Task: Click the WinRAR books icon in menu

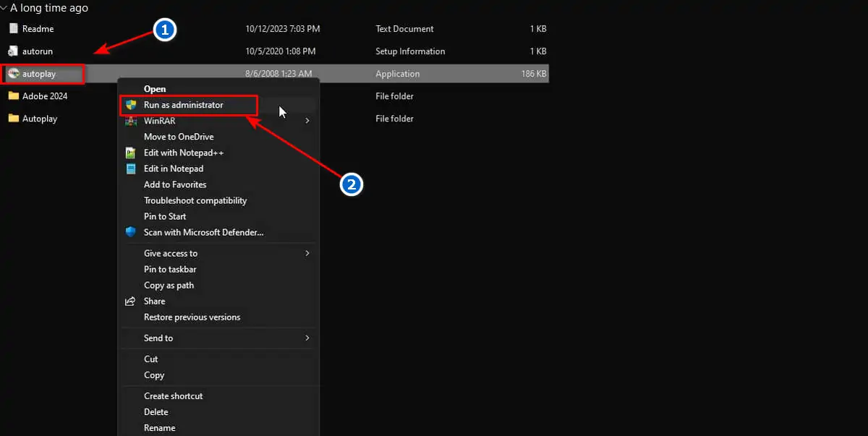Action: coord(131,121)
